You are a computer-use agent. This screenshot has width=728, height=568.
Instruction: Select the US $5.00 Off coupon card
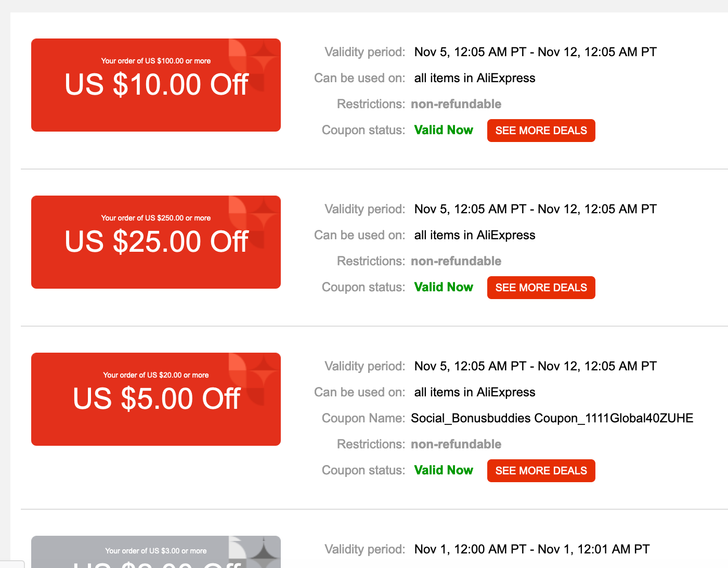[156, 399]
